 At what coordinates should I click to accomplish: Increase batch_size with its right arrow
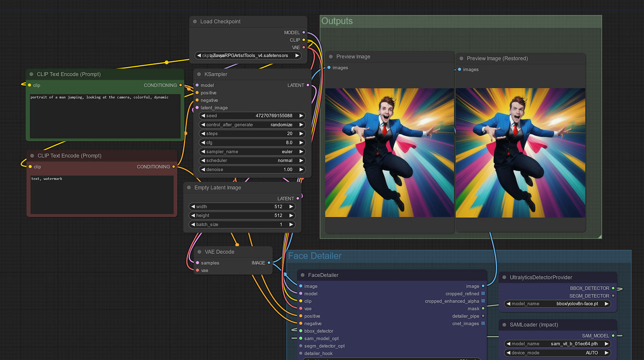(x=291, y=225)
